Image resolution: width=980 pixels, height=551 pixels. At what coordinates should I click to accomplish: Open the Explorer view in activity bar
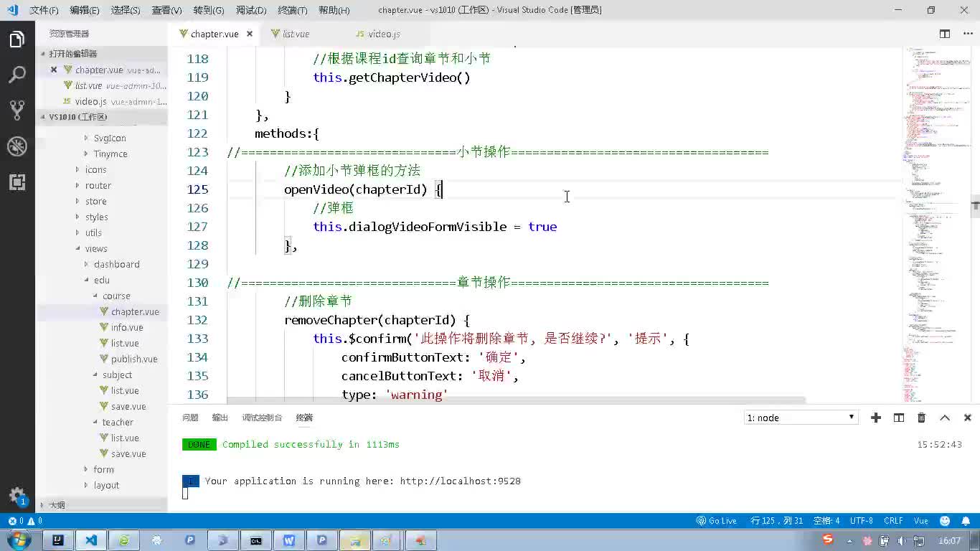[17, 39]
